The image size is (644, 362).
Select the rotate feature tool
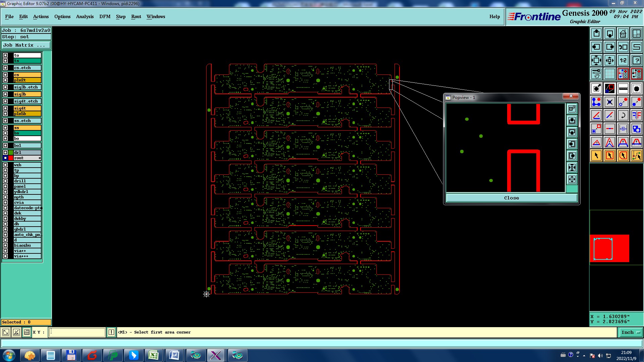click(623, 115)
